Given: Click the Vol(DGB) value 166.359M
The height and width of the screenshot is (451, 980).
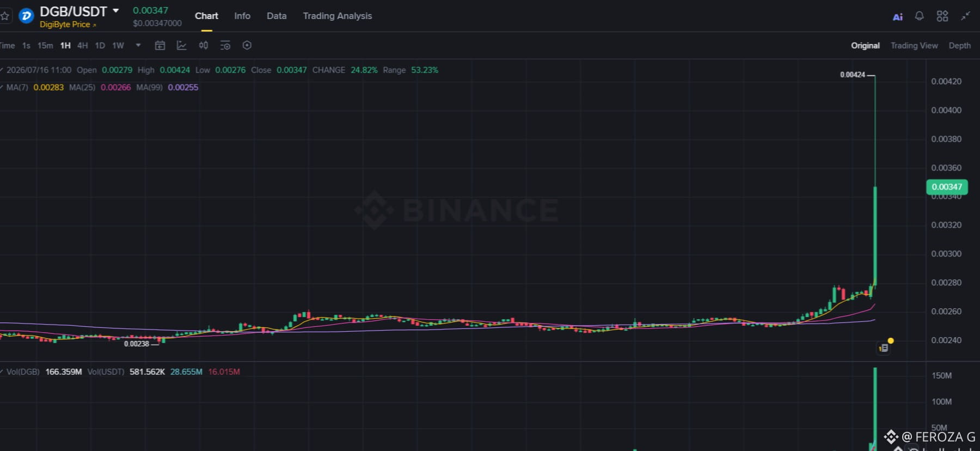Looking at the screenshot, I should [x=64, y=372].
